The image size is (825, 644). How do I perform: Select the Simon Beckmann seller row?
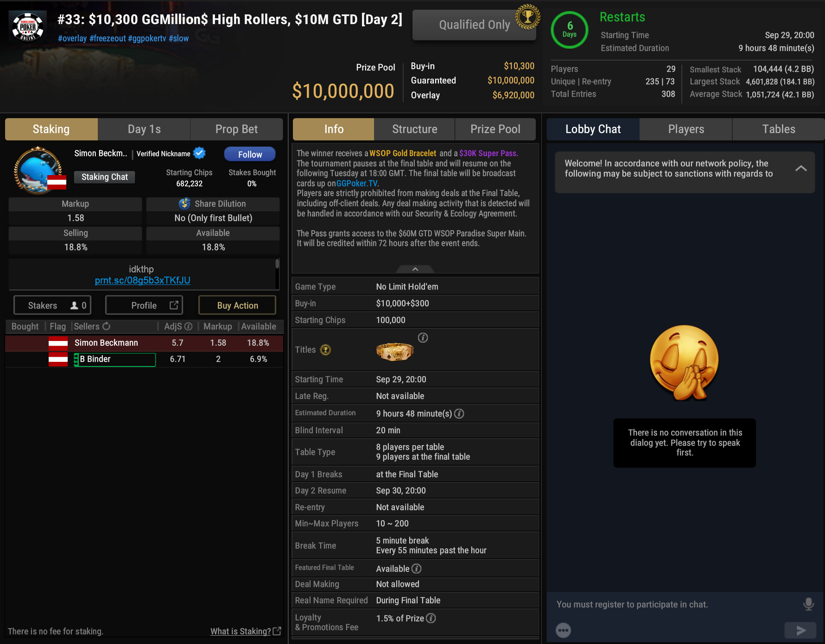tap(144, 343)
